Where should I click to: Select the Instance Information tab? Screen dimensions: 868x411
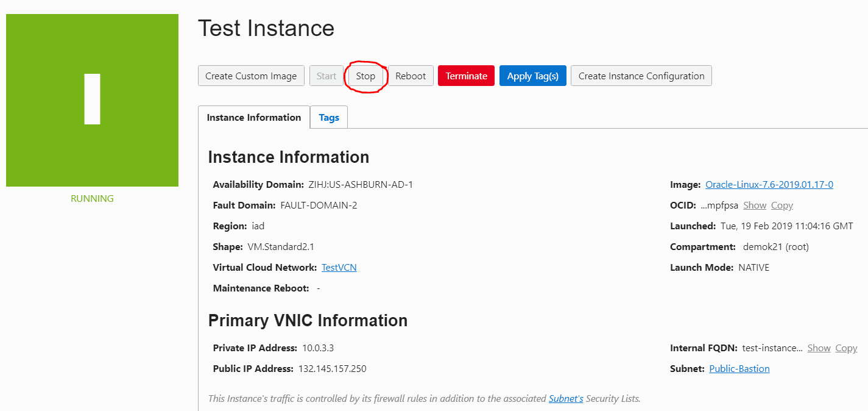tap(254, 117)
